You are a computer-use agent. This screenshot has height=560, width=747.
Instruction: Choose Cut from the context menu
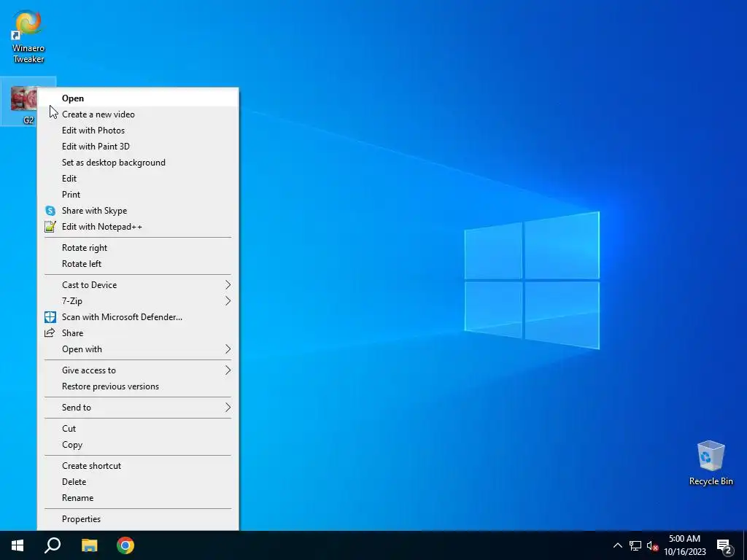point(138,429)
